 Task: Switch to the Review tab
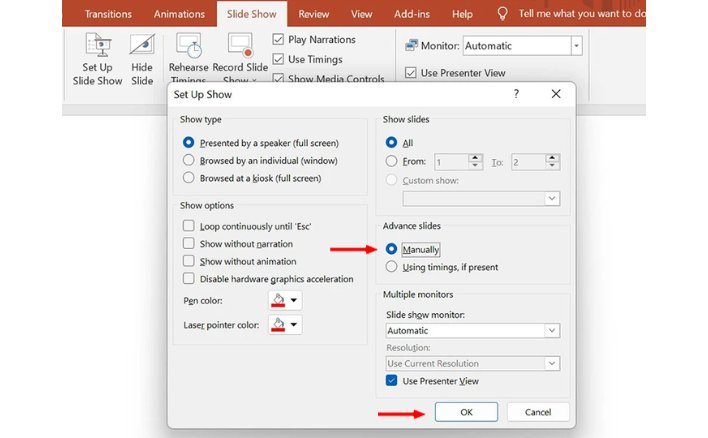tap(313, 14)
